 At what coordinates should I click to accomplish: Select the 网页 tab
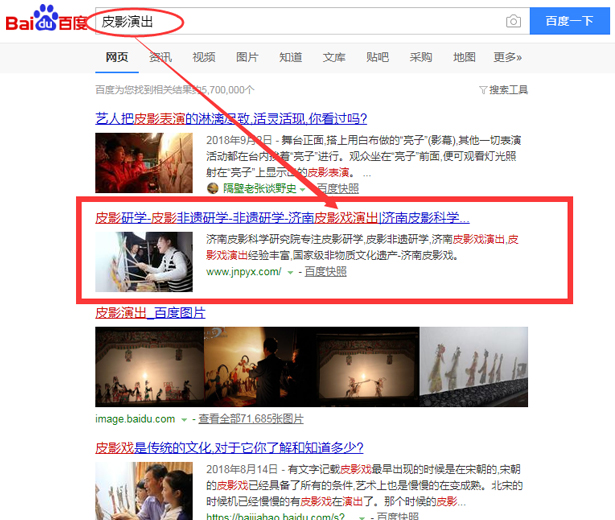(x=116, y=57)
